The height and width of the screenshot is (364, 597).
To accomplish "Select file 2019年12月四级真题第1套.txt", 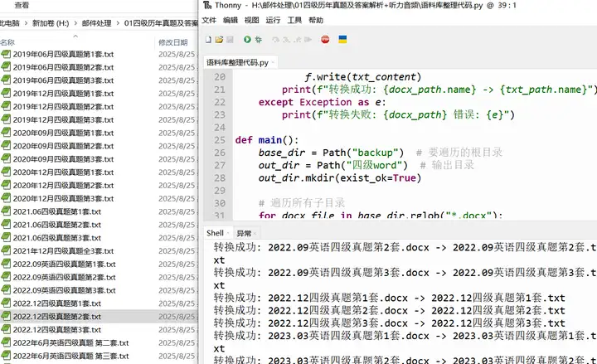I will pyautogui.click(x=63, y=94).
